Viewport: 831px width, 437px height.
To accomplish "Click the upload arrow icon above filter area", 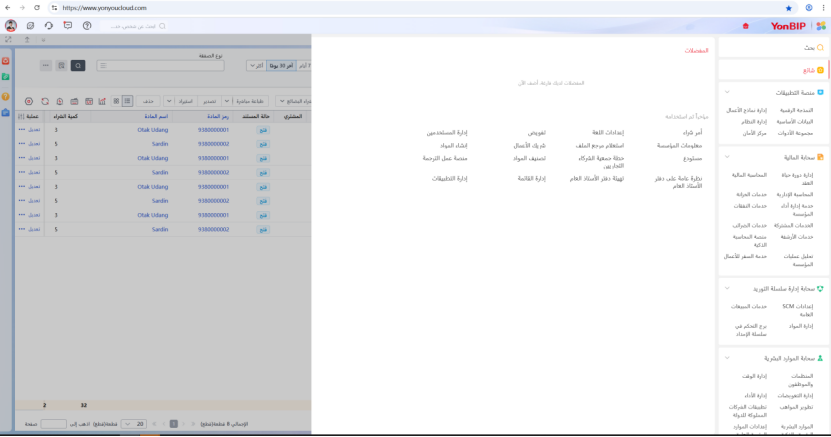I will (x=27, y=40).
